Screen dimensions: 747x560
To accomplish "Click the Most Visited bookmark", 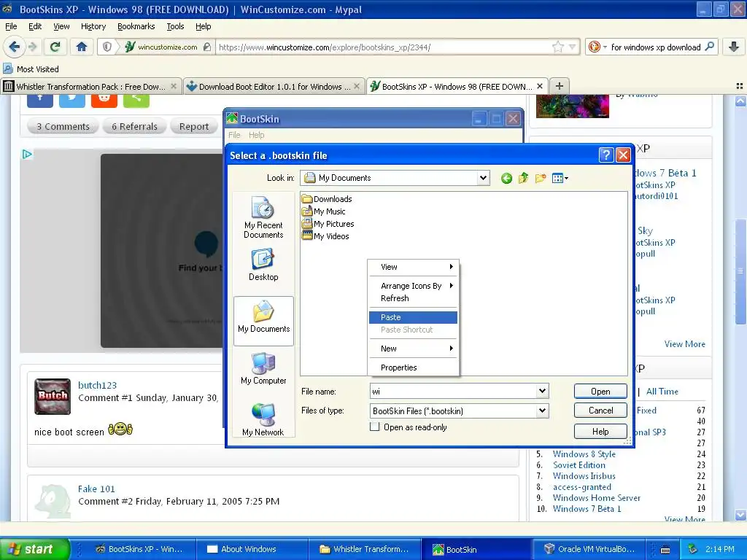I will click(x=31, y=69).
